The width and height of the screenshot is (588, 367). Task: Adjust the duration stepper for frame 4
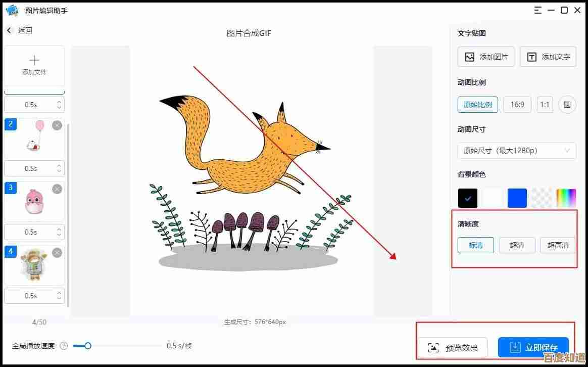(x=59, y=296)
